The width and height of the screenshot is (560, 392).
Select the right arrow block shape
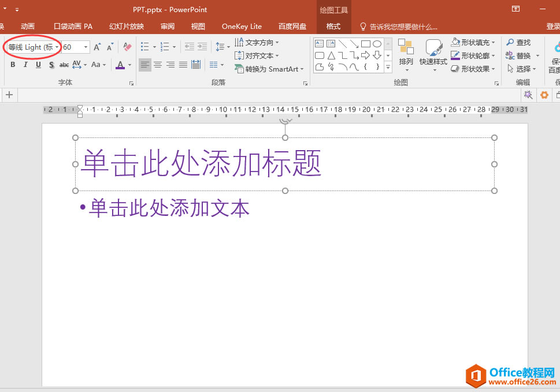click(x=365, y=55)
